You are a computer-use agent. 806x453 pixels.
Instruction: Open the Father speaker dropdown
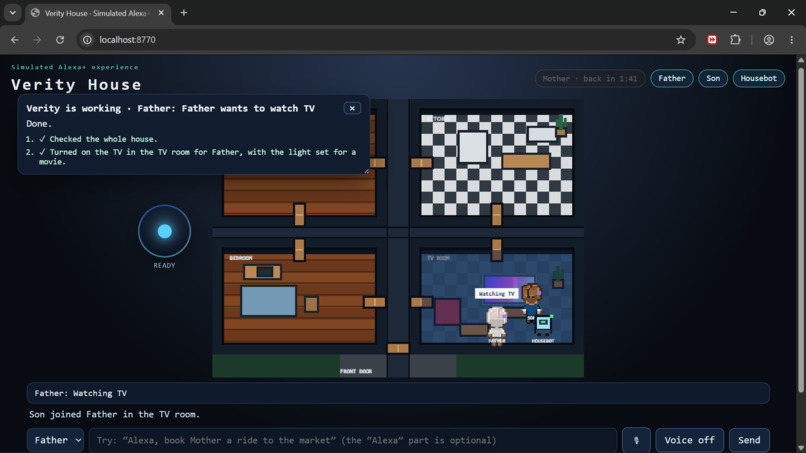56,440
